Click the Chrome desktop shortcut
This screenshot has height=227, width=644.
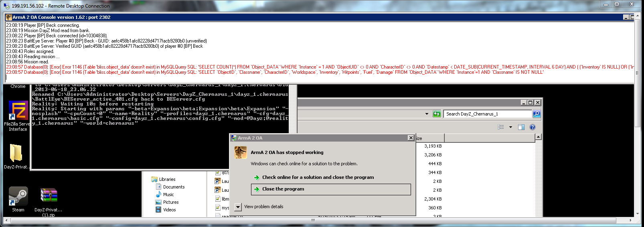tap(18, 86)
